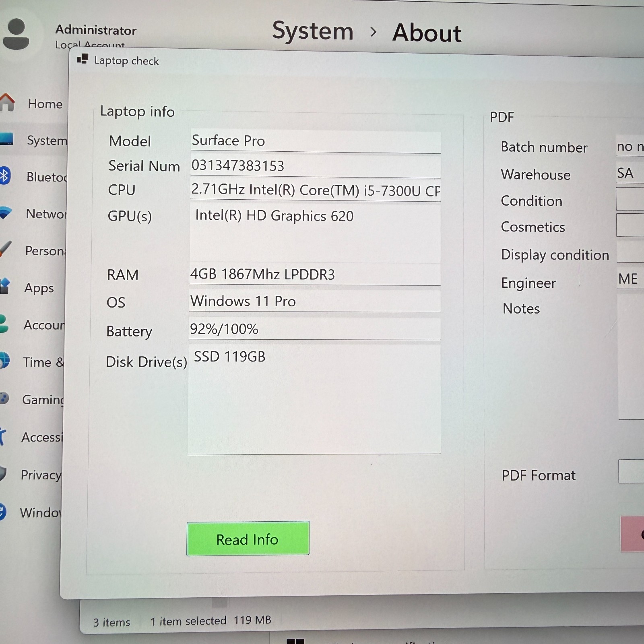Click the About heading in Settings

click(427, 33)
